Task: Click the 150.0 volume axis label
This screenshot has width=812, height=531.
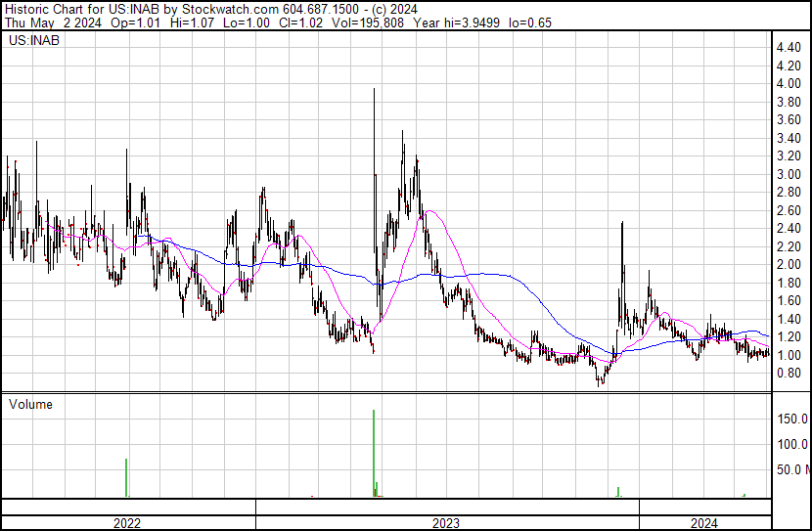Action: pyautogui.click(x=792, y=419)
